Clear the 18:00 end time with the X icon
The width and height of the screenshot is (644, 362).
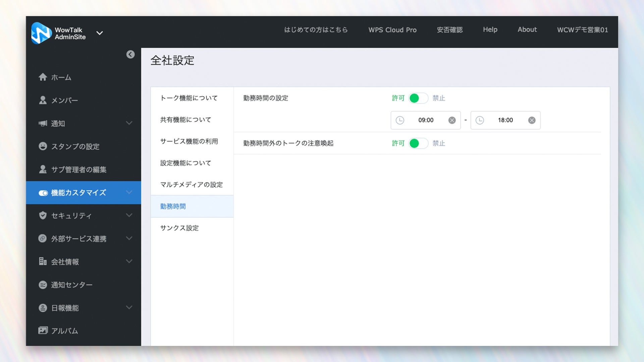pos(532,120)
